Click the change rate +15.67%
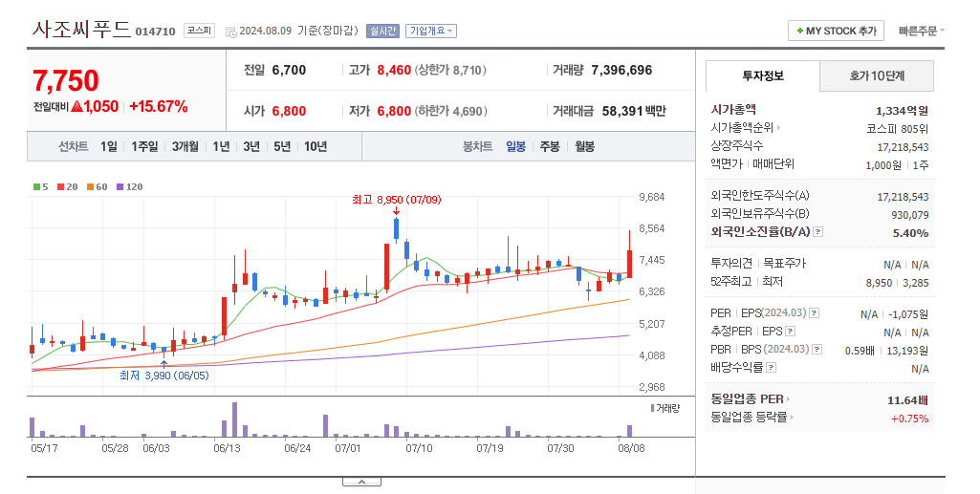Viewport: 980px width, 494px height. click(x=158, y=107)
